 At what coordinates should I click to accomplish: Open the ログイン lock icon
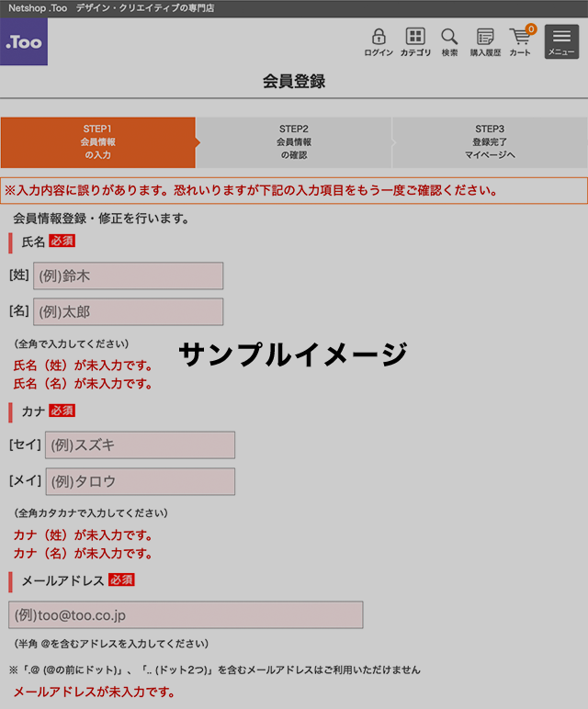(x=378, y=40)
